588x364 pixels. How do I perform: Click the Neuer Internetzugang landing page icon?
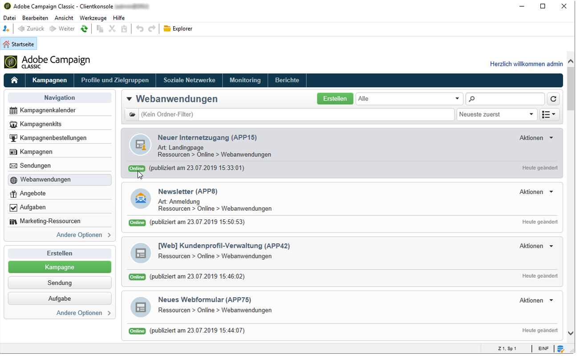point(141,145)
